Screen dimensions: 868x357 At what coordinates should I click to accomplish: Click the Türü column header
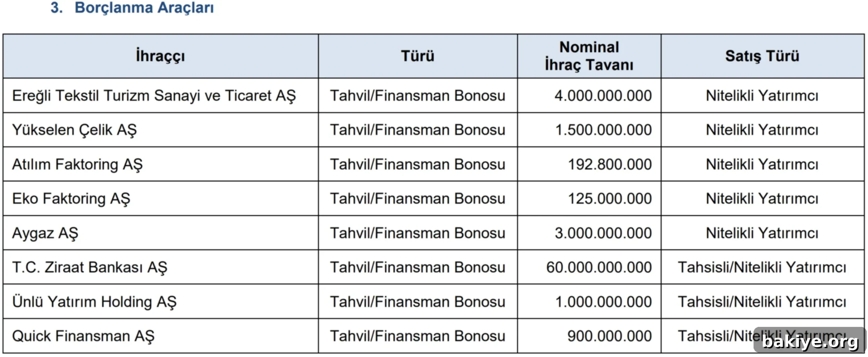point(418,56)
